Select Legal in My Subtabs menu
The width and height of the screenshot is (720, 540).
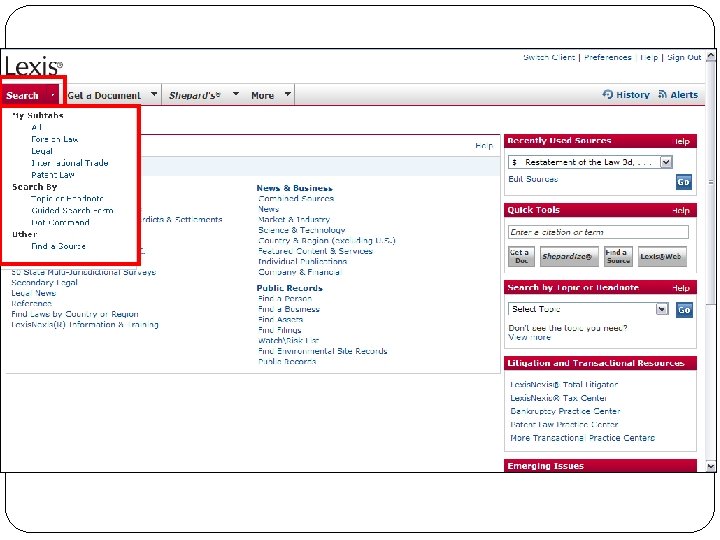point(42,151)
